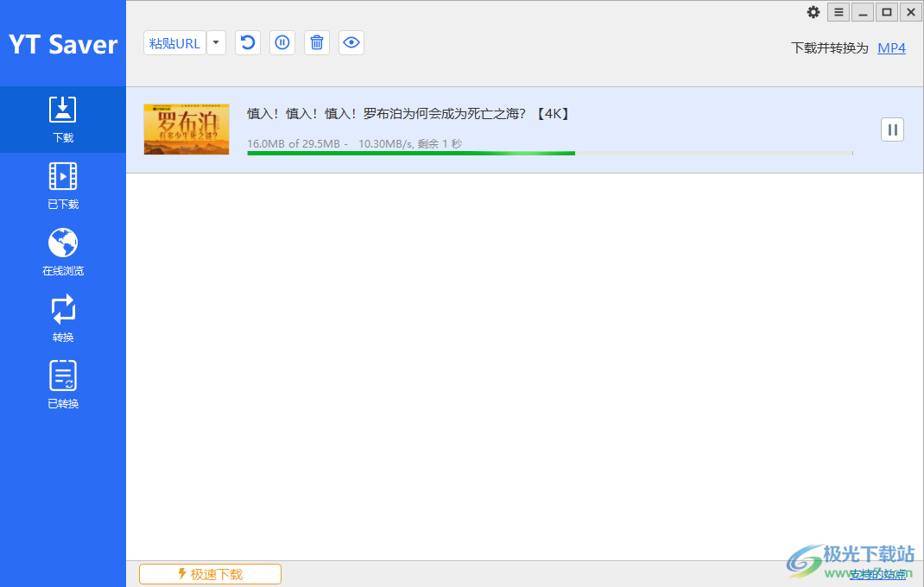The width and height of the screenshot is (924, 587).
Task: Select the 下载 tab in sidebar
Action: [x=63, y=120]
